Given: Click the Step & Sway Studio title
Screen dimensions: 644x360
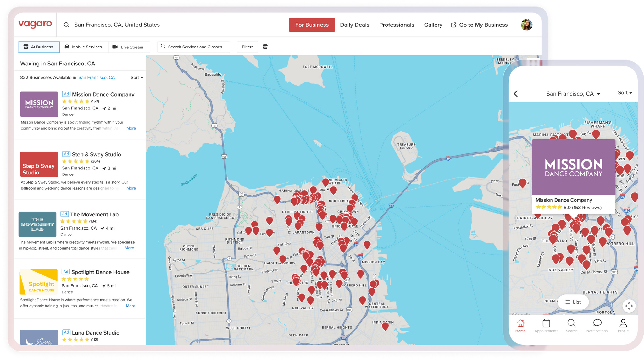Looking at the screenshot, I should [97, 154].
